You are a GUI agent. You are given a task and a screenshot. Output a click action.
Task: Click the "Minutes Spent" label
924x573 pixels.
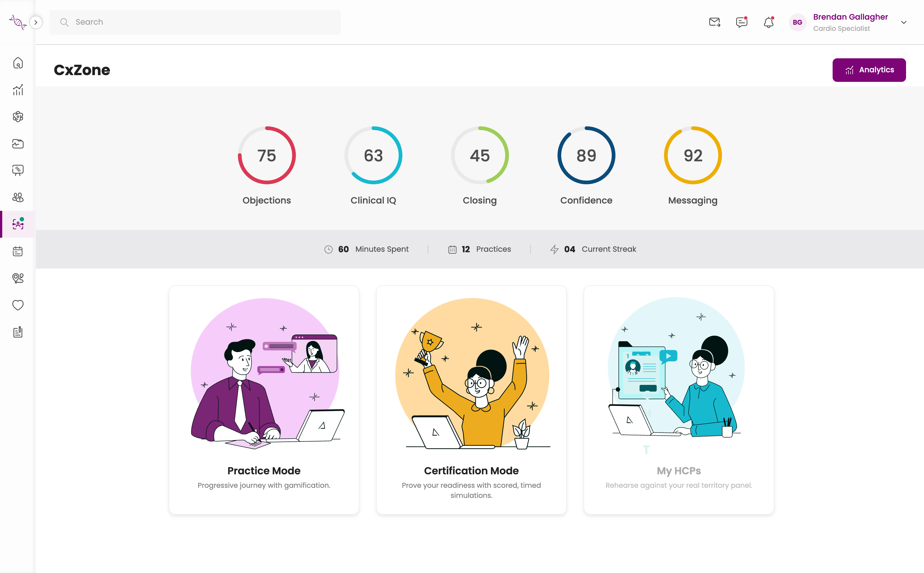click(382, 249)
